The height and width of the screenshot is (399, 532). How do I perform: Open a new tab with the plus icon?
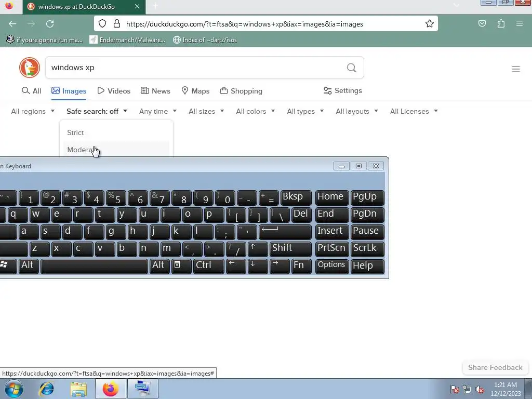click(155, 6)
